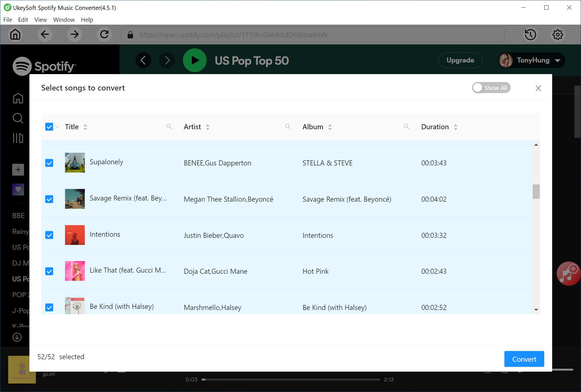Click the library/collection icon in sidebar
581x392 pixels.
coord(18,138)
